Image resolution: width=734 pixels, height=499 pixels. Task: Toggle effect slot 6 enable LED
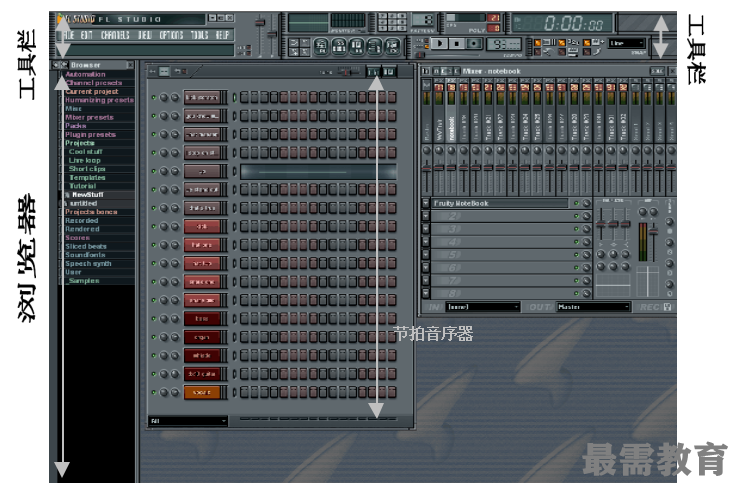tap(577, 268)
